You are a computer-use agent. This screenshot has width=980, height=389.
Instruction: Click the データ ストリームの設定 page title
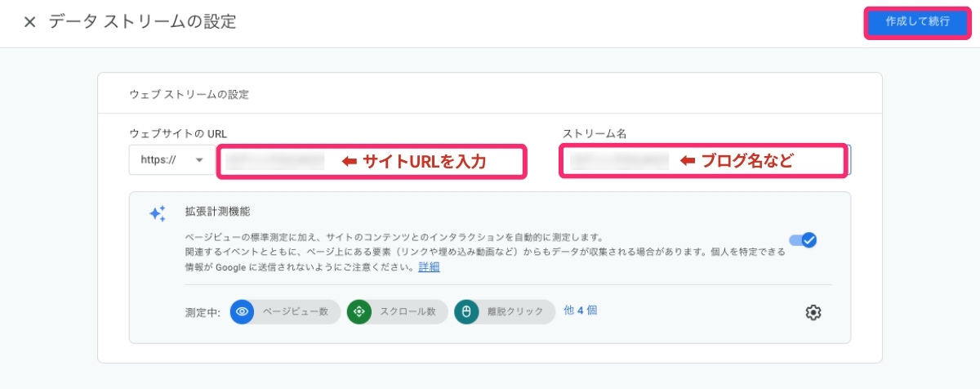[142, 22]
